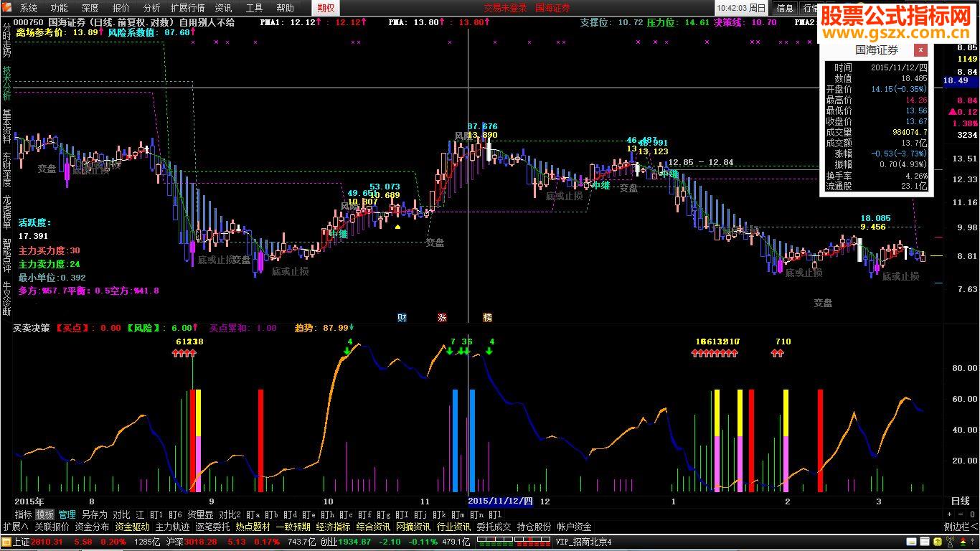
Task: Select the 盯1 template
Action: [157, 514]
